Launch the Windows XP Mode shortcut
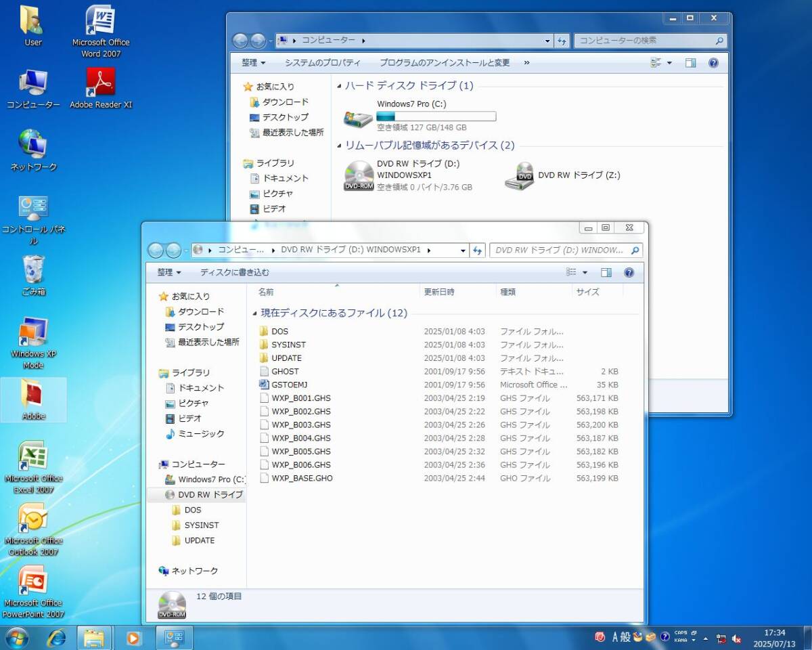The width and height of the screenshot is (812, 650). [33, 343]
